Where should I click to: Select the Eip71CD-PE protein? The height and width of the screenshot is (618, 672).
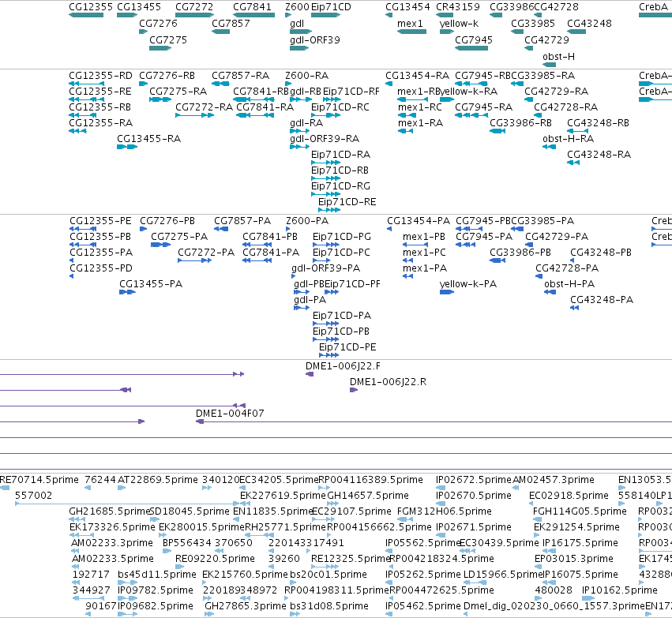pyautogui.click(x=328, y=355)
